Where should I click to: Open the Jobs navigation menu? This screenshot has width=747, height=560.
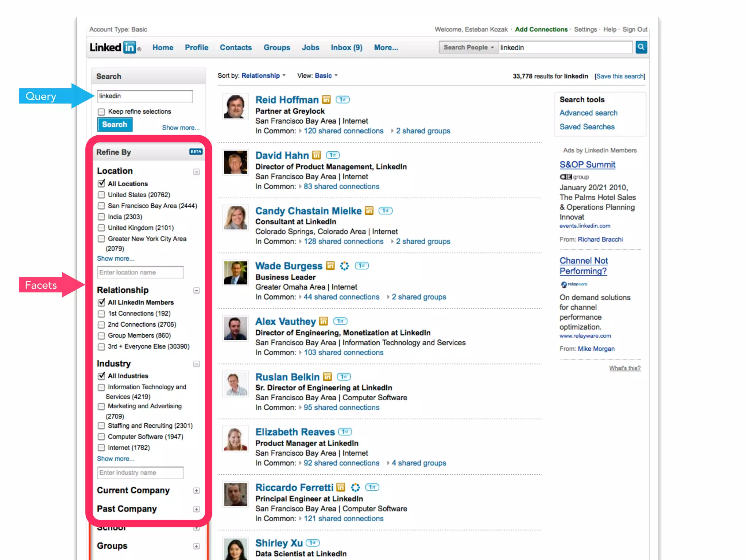pos(310,47)
